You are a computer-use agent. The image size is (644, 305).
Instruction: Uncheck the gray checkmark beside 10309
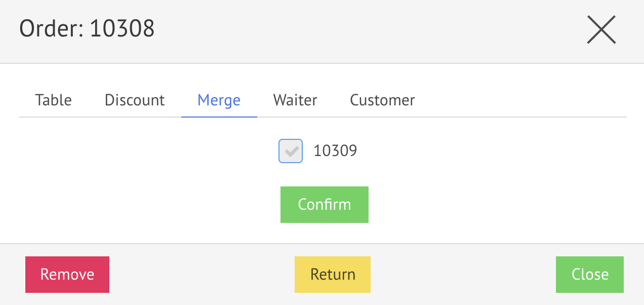click(x=291, y=151)
